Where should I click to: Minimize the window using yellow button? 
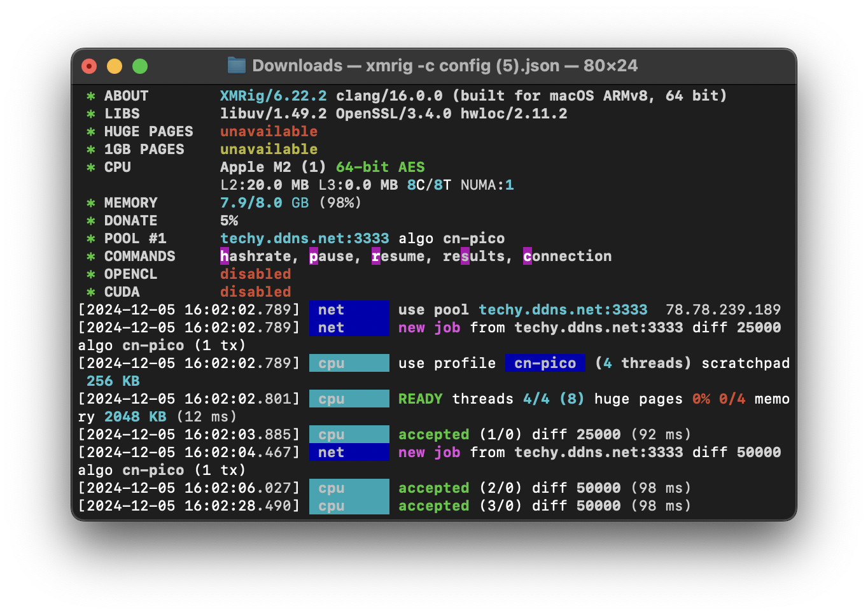tap(115, 66)
